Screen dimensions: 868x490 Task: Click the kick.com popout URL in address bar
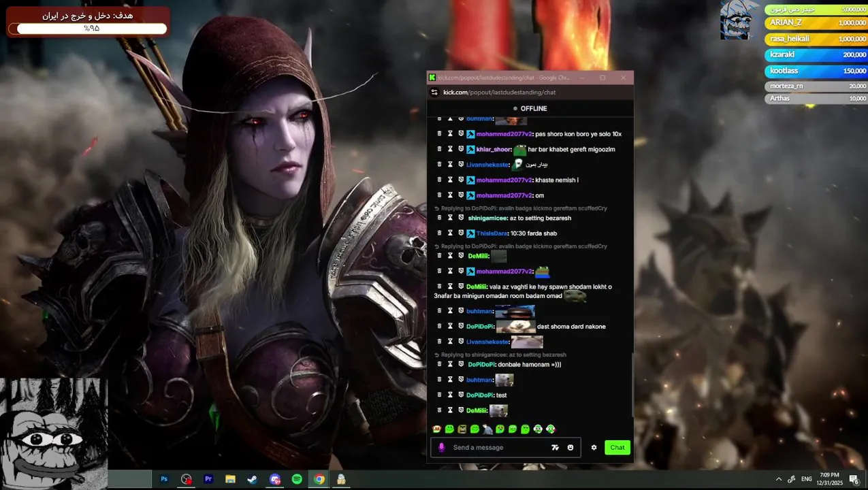499,92
